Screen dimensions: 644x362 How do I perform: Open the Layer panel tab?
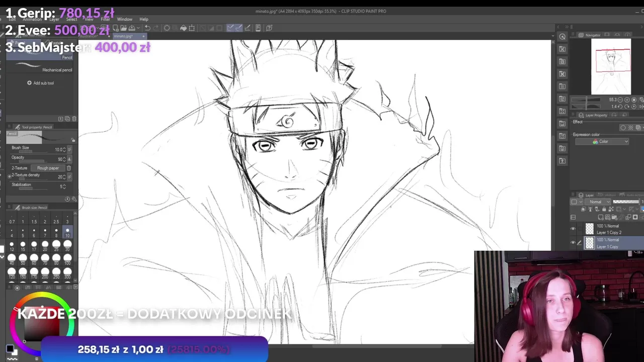tap(587, 195)
